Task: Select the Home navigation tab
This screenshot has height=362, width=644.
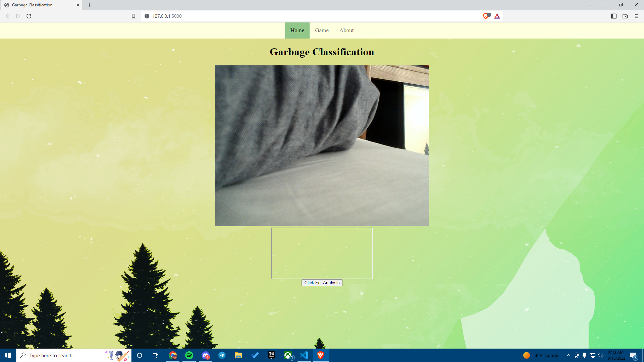Action: pos(297,31)
